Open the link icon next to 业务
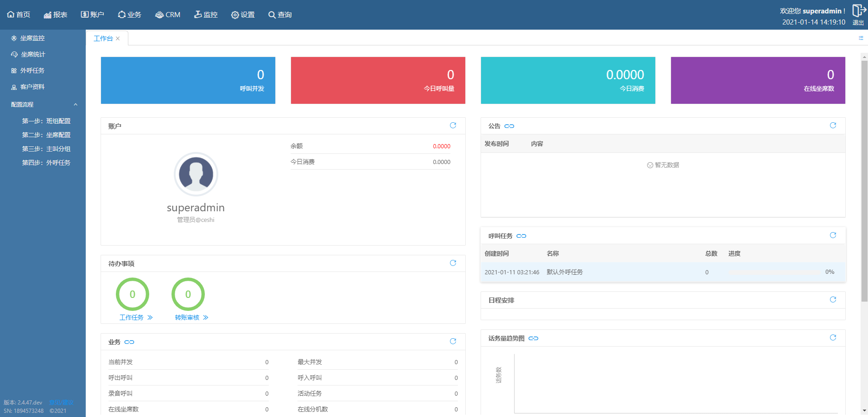This screenshot has height=417, width=868. click(x=129, y=342)
